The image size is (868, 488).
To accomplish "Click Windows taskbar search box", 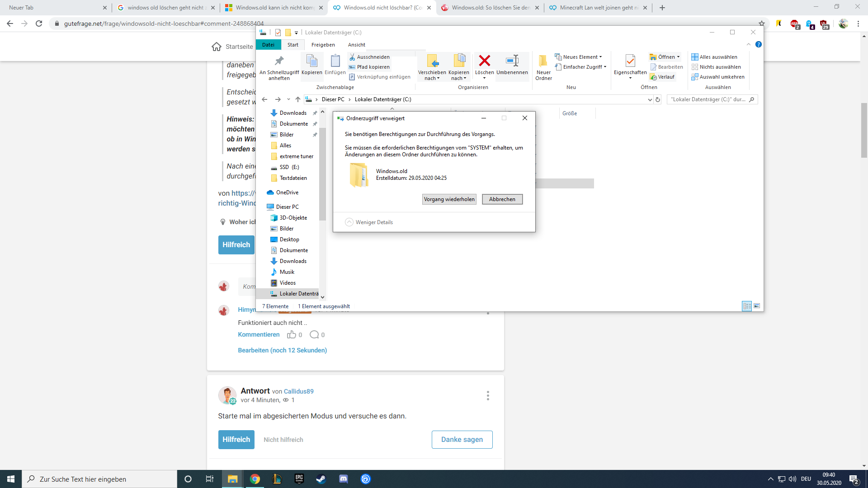I will (x=99, y=479).
